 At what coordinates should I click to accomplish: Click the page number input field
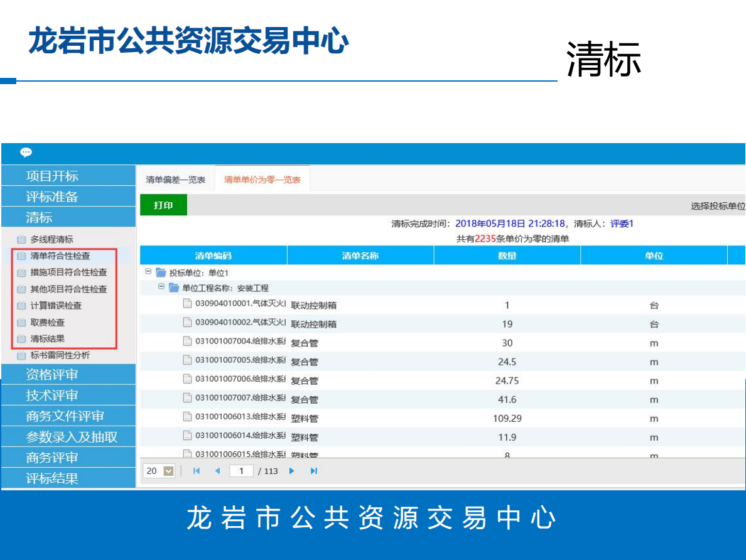[x=242, y=471]
